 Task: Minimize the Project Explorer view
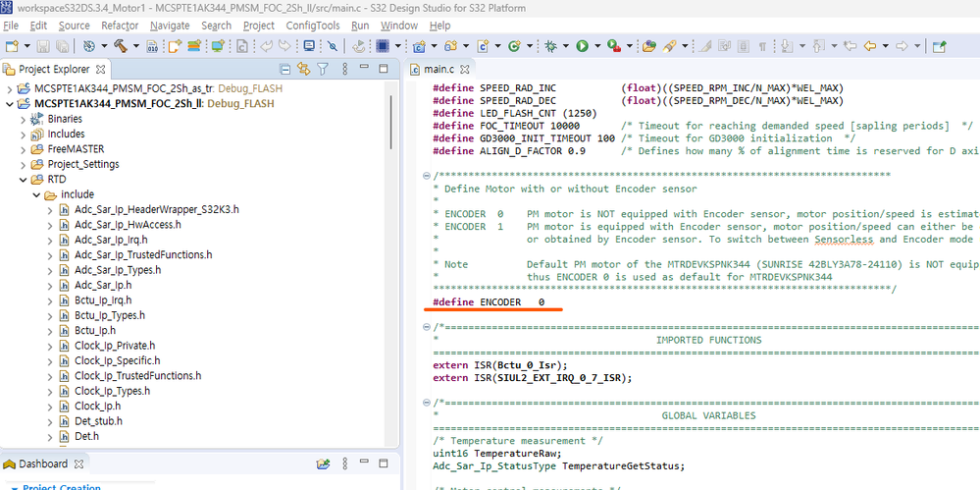[366, 69]
